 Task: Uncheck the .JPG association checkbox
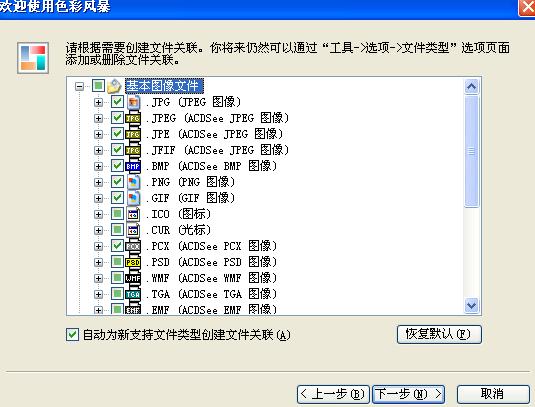click(117, 101)
